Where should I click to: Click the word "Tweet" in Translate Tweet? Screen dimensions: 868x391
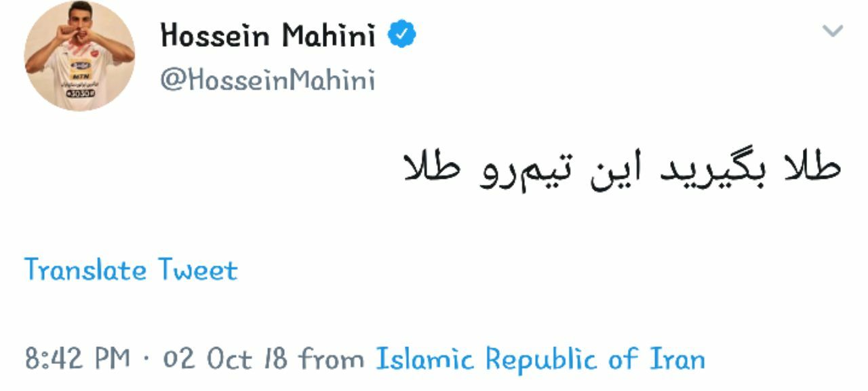coord(198,270)
